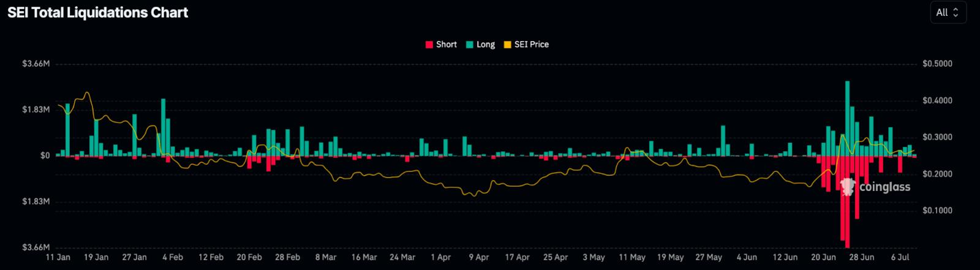
Task: Click the yellow SEI Price legend swatch
Action: [507, 45]
